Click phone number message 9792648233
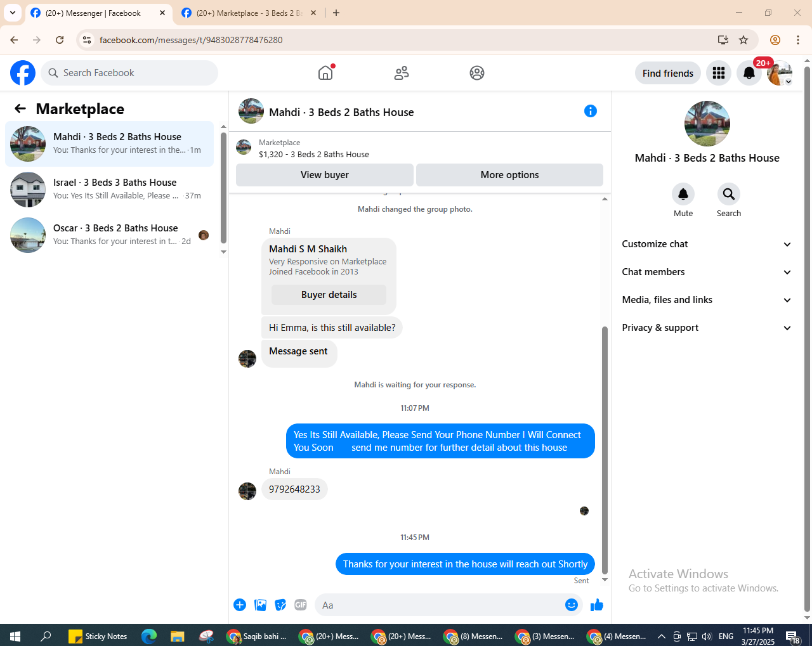This screenshot has height=646, width=812. (294, 489)
